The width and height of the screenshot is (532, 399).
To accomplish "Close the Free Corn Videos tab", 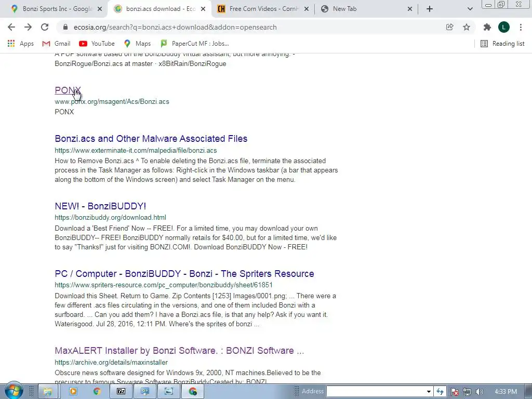I will (x=307, y=9).
